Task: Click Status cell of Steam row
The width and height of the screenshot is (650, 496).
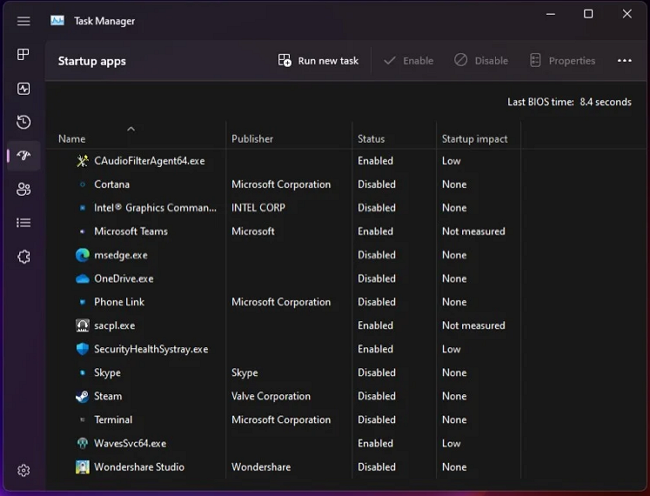Action: click(x=376, y=396)
